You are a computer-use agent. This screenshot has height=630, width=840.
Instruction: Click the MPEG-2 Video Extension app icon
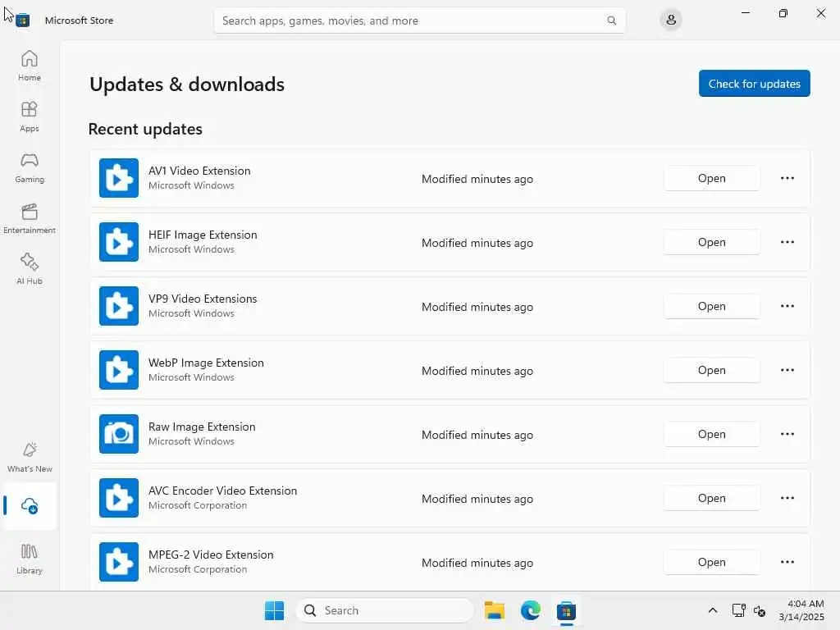[119, 562]
